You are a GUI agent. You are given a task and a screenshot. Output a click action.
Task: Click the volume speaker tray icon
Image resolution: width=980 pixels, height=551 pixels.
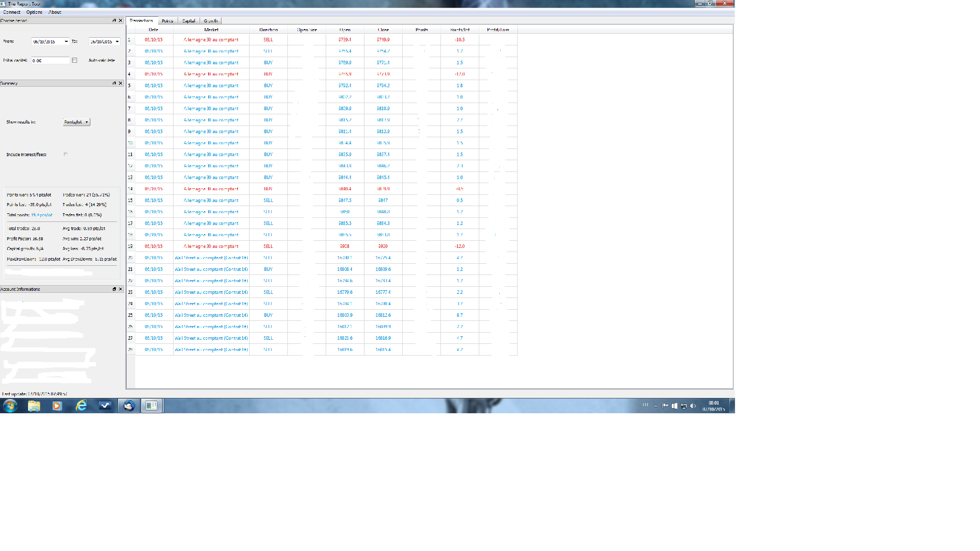pos(693,406)
